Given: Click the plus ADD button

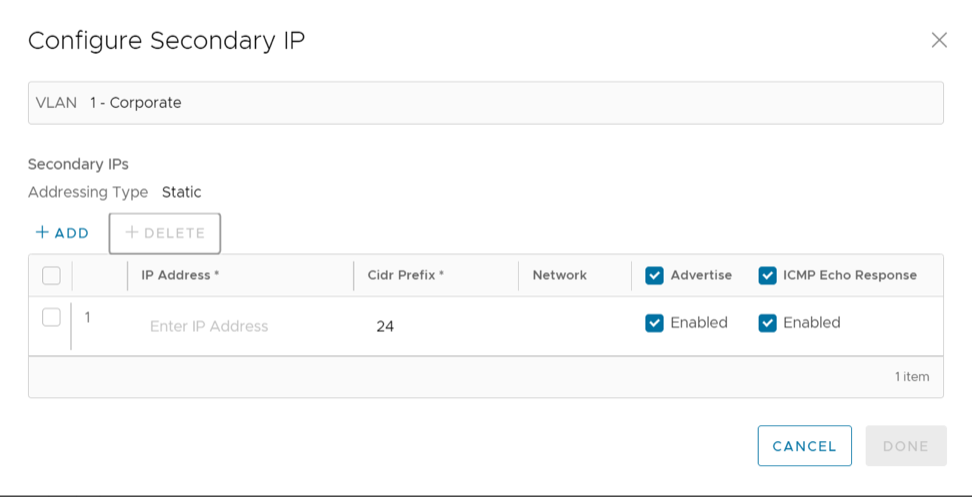Looking at the screenshot, I should (62, 233).
